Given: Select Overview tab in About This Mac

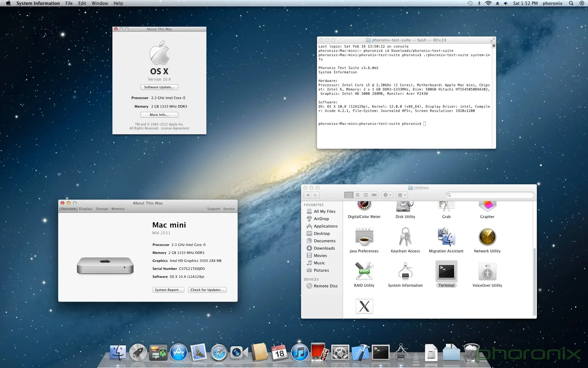Looking at the screenshot, I should (x=68, y=209).
